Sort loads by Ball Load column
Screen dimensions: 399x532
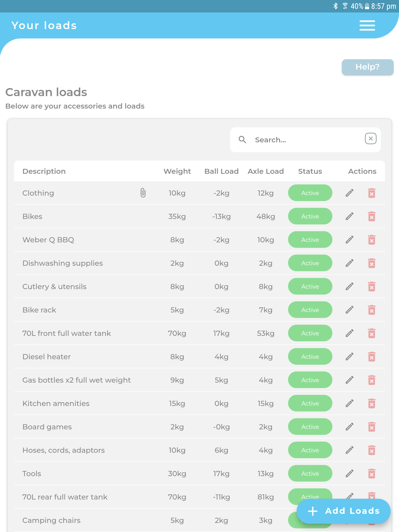221,171
